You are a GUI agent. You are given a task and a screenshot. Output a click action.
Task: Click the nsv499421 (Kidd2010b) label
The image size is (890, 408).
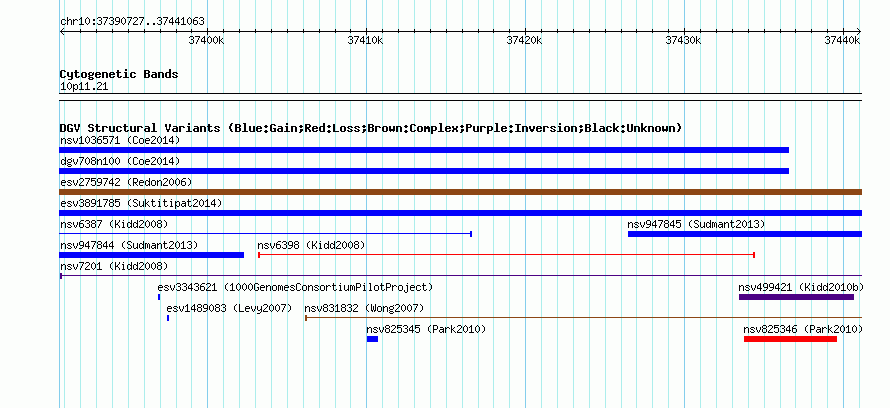801,287
